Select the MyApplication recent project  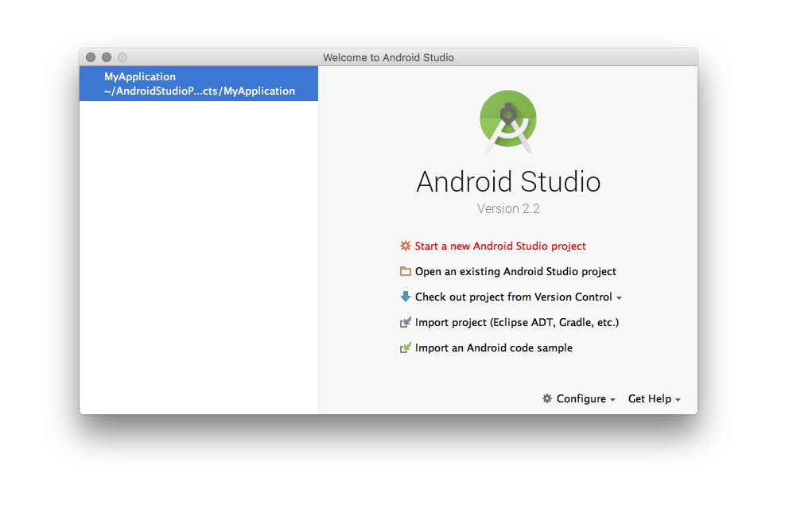click(199, 83)
